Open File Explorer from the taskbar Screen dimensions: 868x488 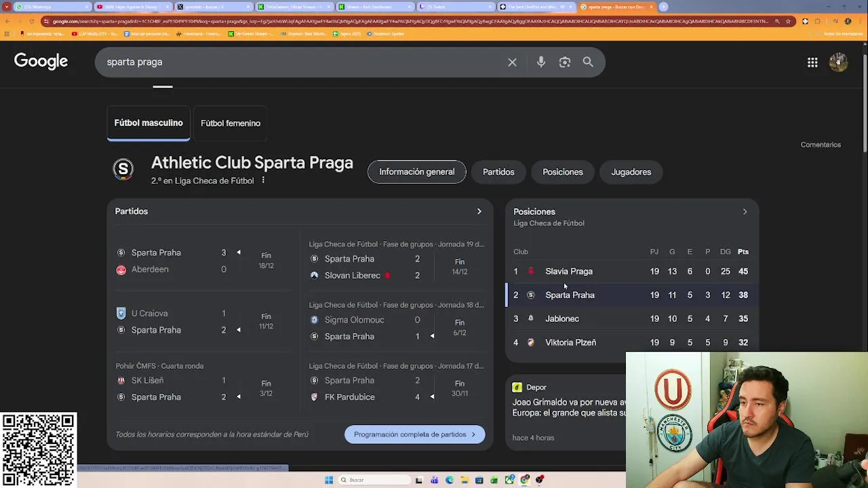click(465, 480)
